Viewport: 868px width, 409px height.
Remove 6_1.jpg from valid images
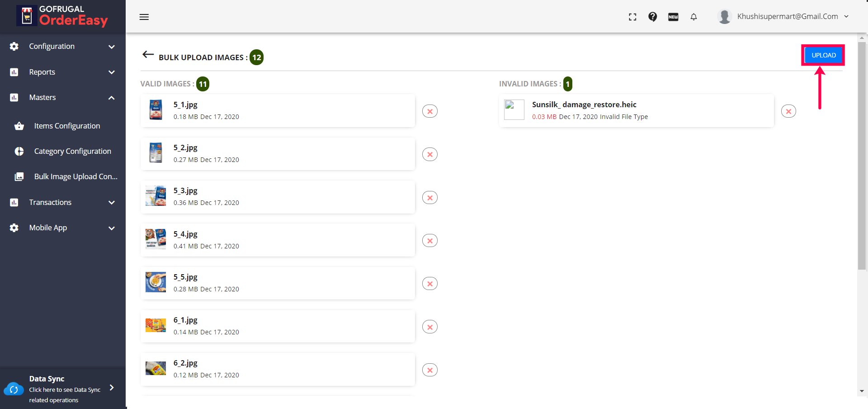click(430, 327)
